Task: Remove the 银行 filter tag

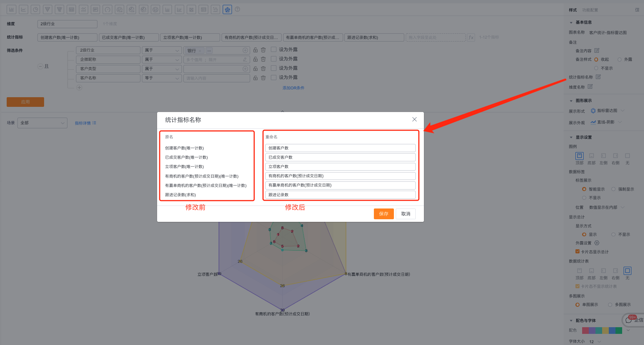Action: pos(200,51)
